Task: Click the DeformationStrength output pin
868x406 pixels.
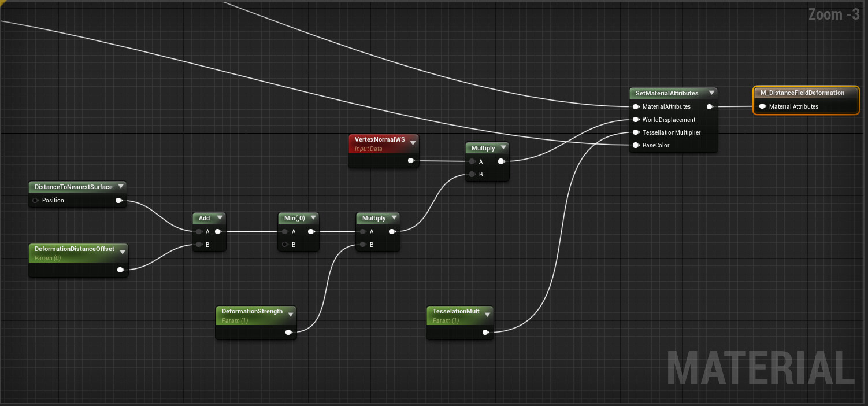Action: (288, 332)
